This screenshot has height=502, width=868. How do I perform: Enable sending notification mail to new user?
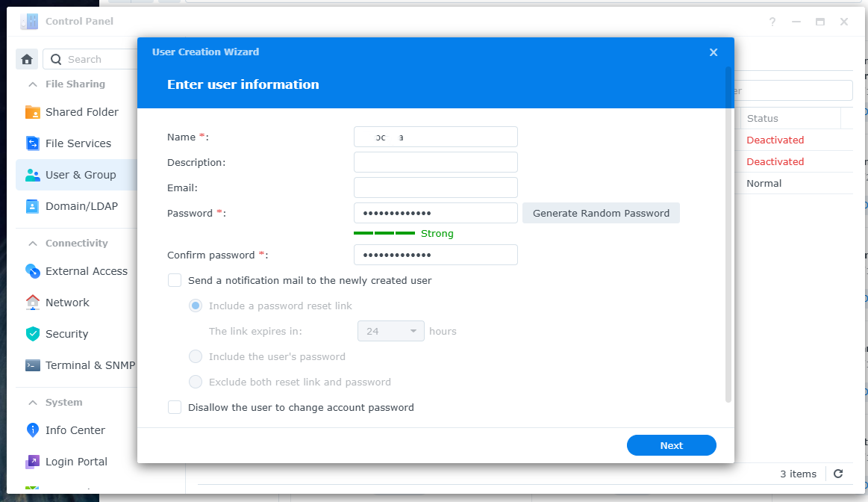pos(175,281)
